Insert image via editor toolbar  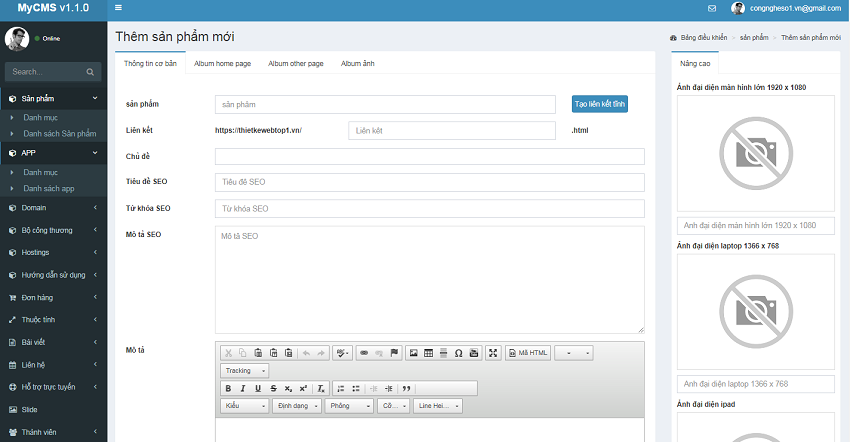pos(413,353)
